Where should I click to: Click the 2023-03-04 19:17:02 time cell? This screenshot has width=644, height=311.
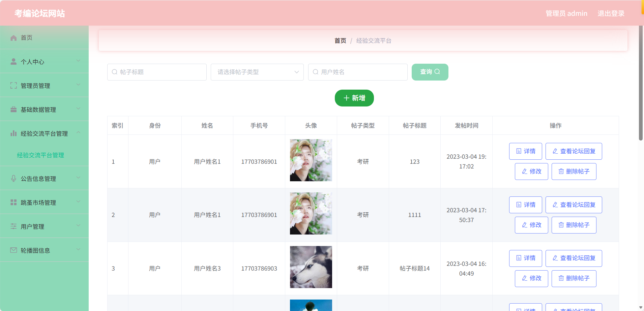click(x=467, y=161)
